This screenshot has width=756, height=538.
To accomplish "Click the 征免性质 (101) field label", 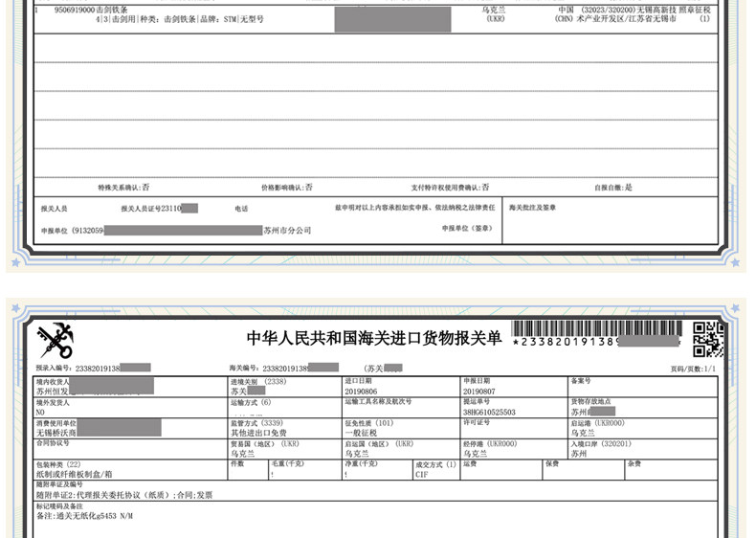I will (x=369, y=423).
